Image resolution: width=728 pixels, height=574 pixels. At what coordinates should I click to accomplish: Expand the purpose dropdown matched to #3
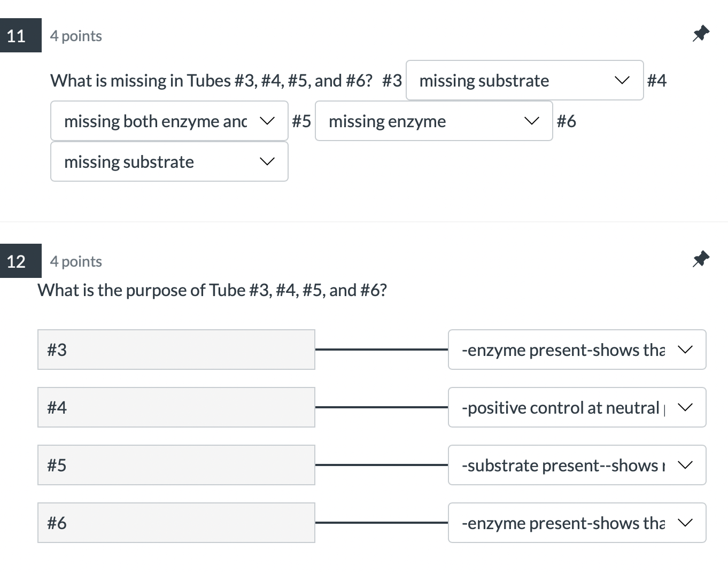pyautogui.click(x=577, y=350)
